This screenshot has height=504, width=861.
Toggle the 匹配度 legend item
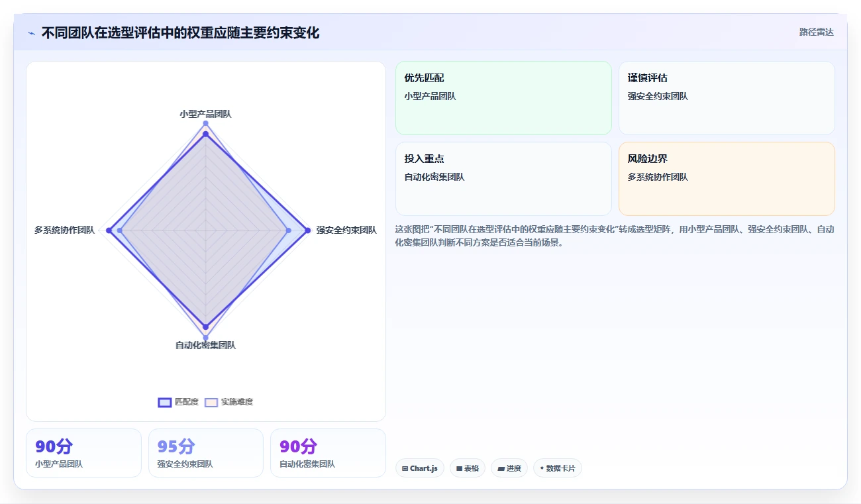pyautogui.click(x=178, y=402)
